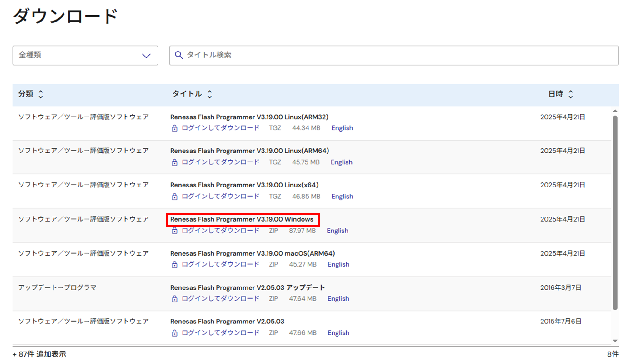The image size is (631, 364).
Task: Focus the タイトル検索 search field
Action: pyautogui.click(x=394, y=55)
